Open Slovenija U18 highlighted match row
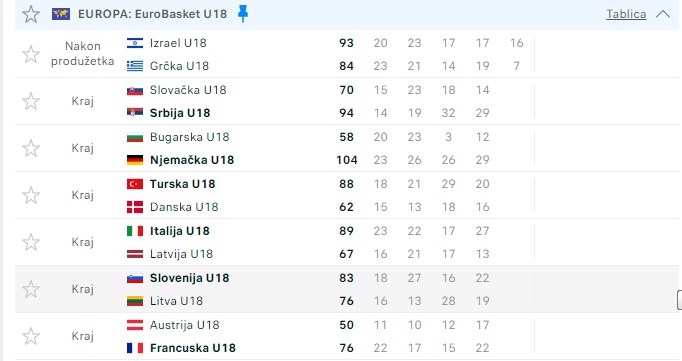Screen dimensions: 682x361 (x=347, y=289)
